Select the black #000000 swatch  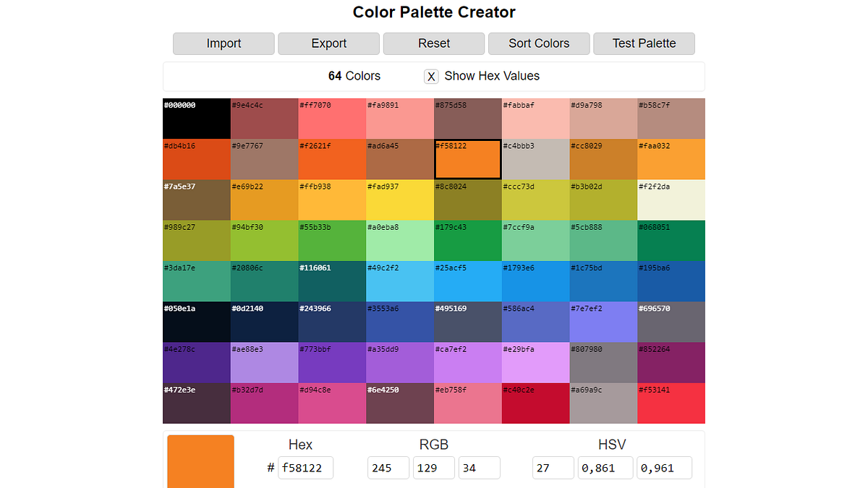tap(196, 118)
